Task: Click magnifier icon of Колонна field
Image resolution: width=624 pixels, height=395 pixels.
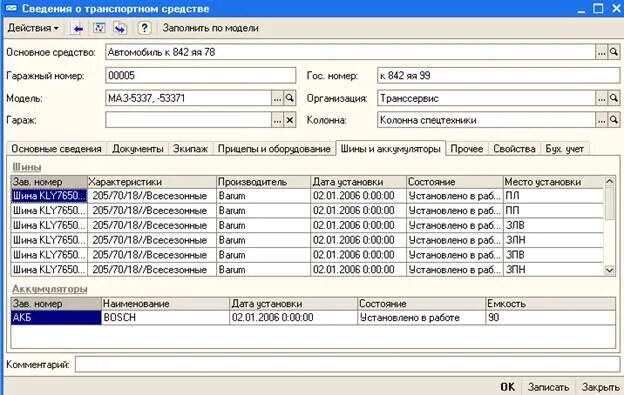Action: [614, 120]
